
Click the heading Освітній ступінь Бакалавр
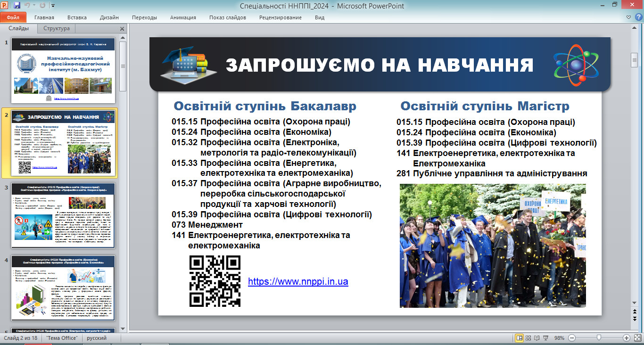click(x=265, y=106)
